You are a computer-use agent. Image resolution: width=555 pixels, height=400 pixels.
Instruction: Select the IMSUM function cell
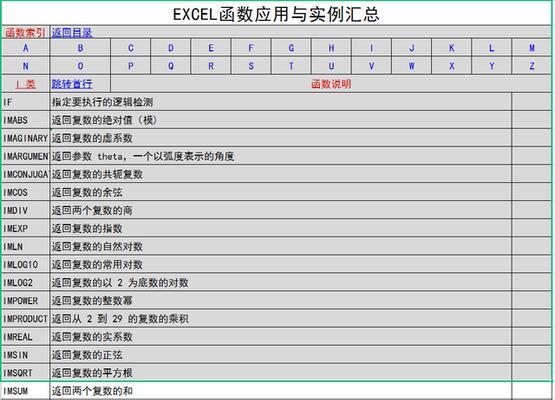26,391
